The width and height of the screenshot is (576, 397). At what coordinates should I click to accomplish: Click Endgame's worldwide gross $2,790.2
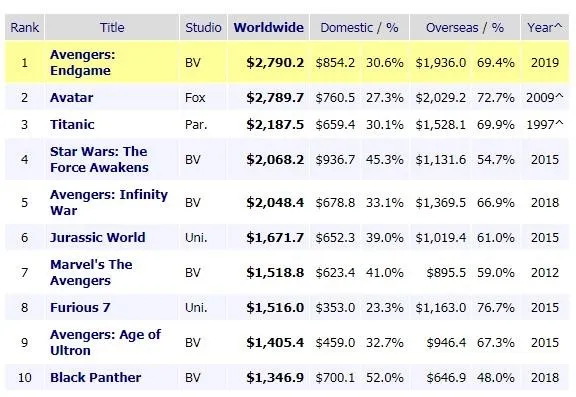pos(275,62)
